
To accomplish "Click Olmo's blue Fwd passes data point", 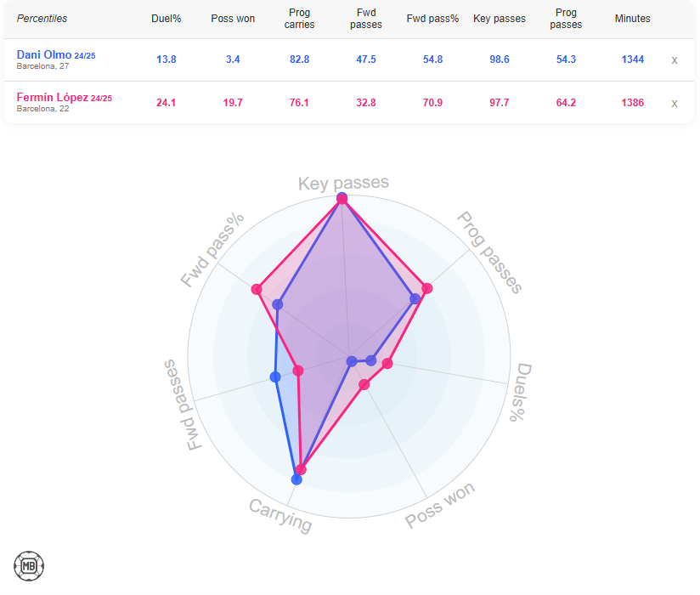I will coord(274,377).
